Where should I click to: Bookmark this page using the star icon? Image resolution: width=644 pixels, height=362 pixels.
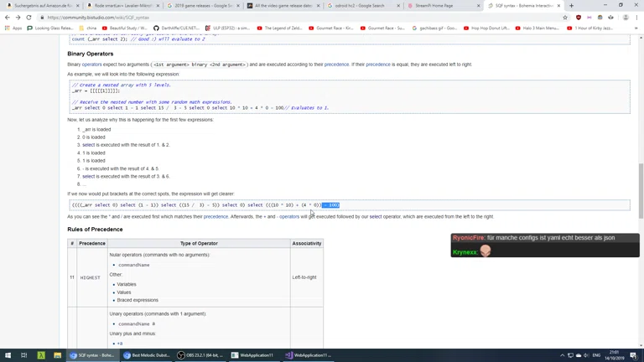565,17
